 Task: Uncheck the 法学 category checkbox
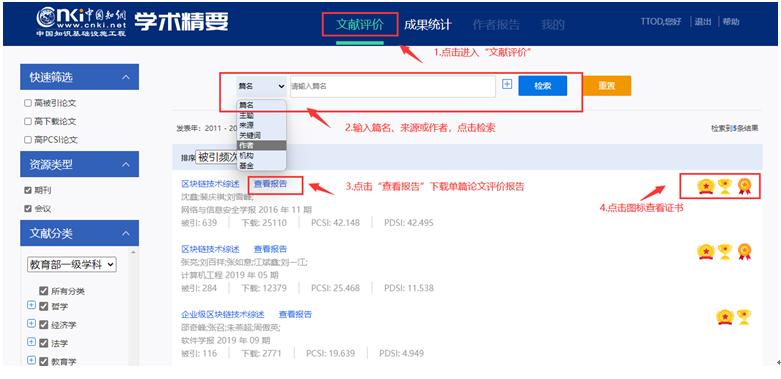coord(44,343)
